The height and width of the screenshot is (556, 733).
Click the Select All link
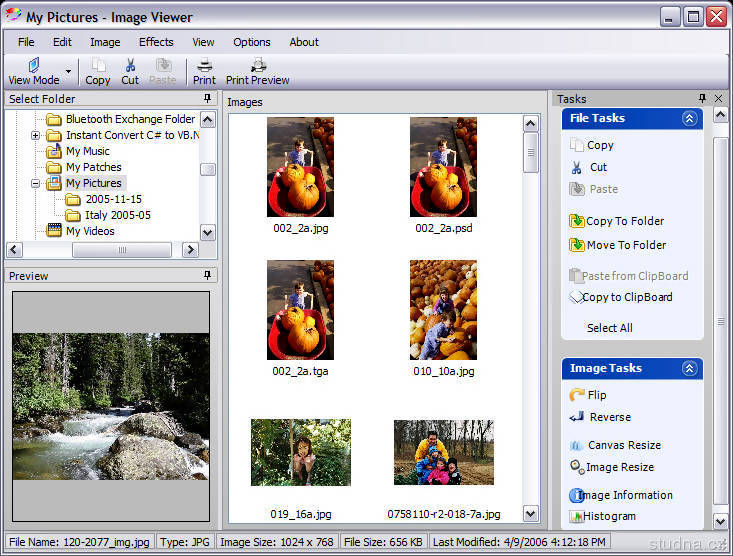click(x=609, y=328)
